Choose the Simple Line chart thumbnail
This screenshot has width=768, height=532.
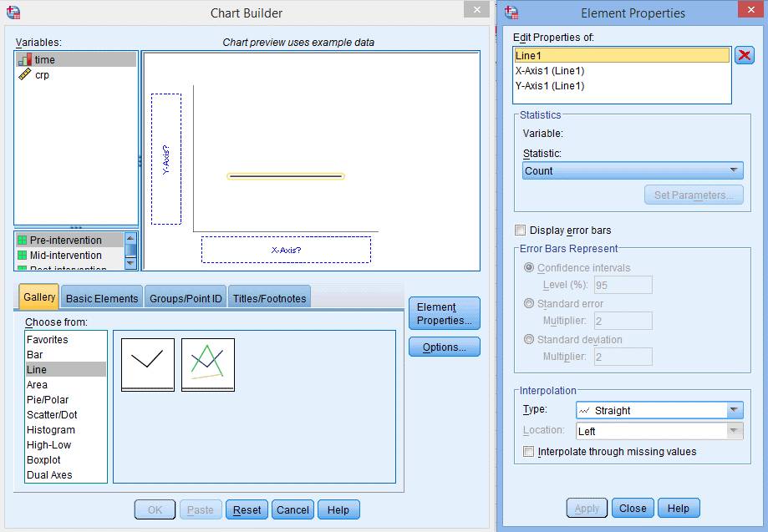point(147,365)
